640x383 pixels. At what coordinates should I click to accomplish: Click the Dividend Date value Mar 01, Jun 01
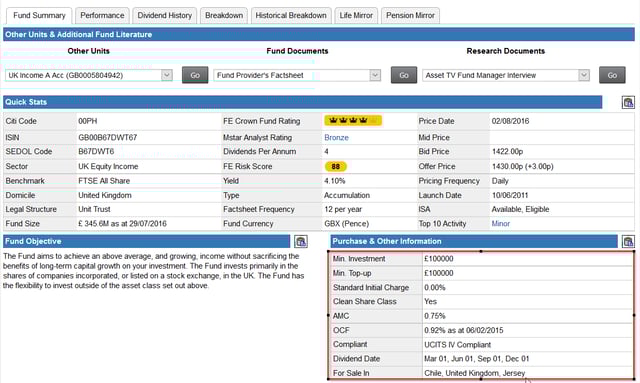(x=477, y=359)
